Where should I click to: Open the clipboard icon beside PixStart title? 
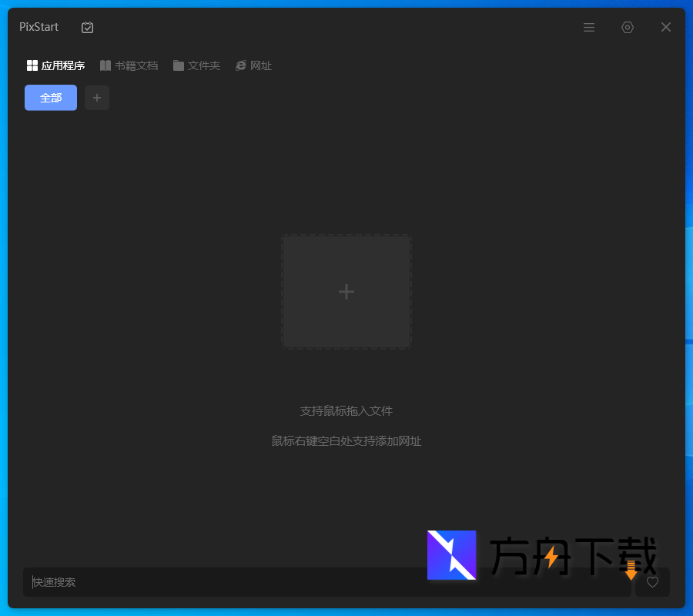click(x=87, y=27)
